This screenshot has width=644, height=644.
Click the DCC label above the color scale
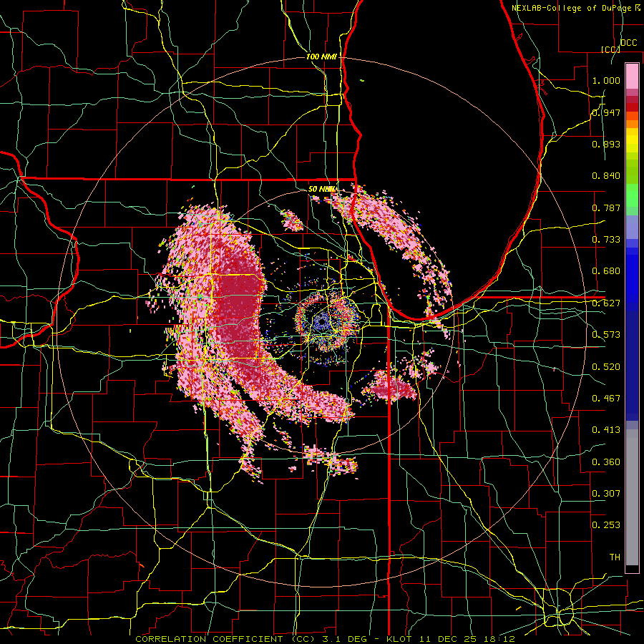pos(628,43)
